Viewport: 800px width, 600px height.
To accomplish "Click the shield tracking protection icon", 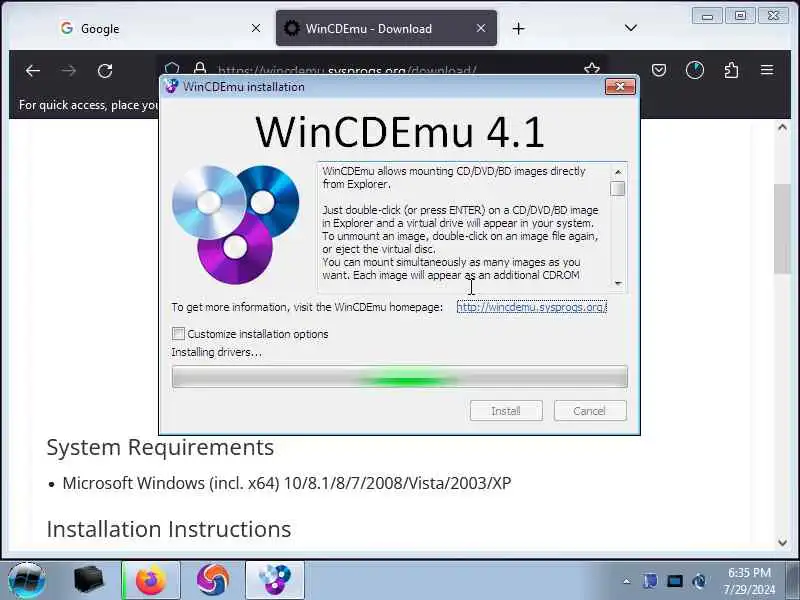I will 172,68.
